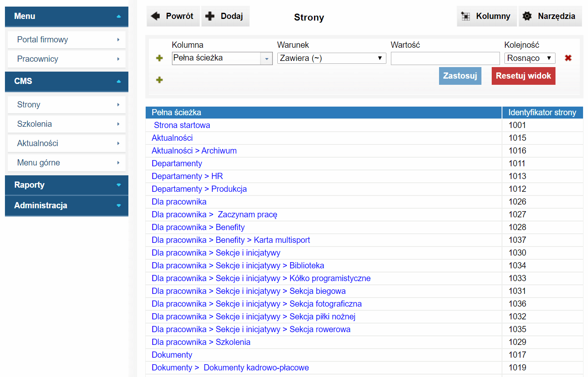Click the Zastosuj button

(460, 76)
